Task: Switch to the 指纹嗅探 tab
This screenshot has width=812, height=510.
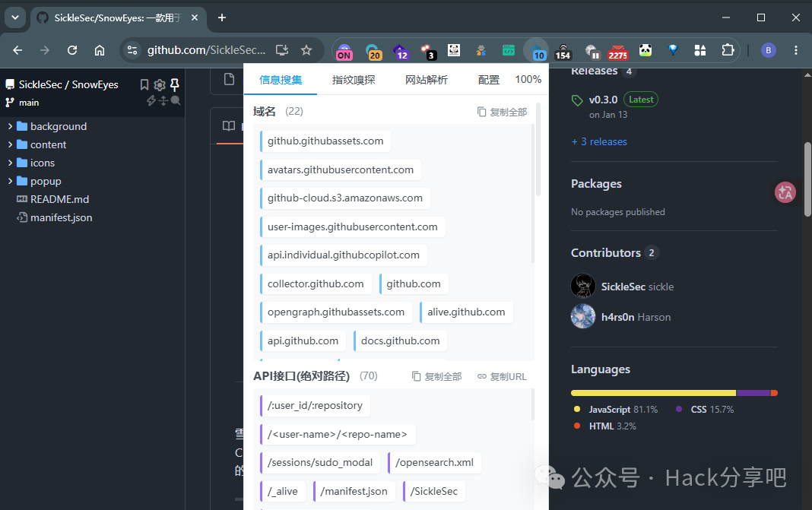Action: point(354,80)
